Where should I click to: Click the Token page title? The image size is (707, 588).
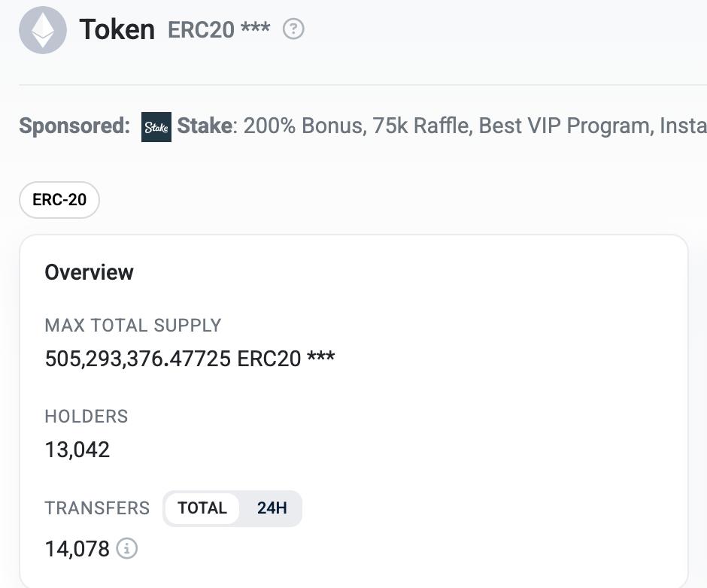[117, 30]
